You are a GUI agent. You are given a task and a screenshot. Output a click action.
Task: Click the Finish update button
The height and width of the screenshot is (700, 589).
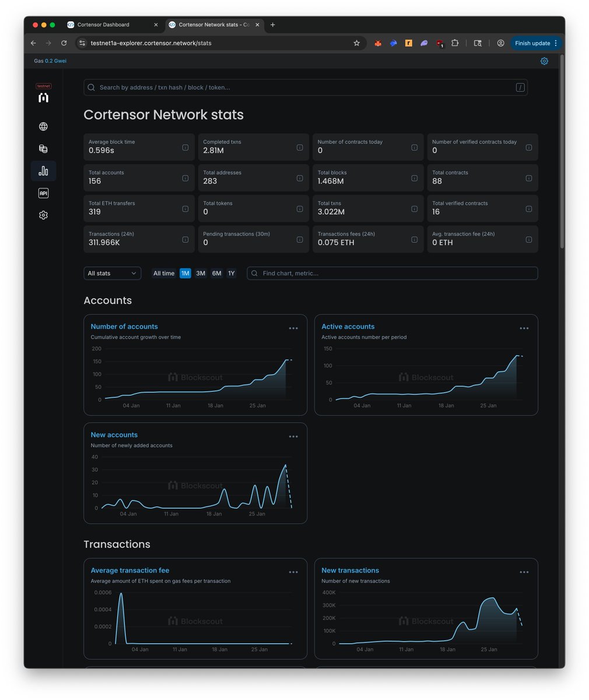[533, 43]
